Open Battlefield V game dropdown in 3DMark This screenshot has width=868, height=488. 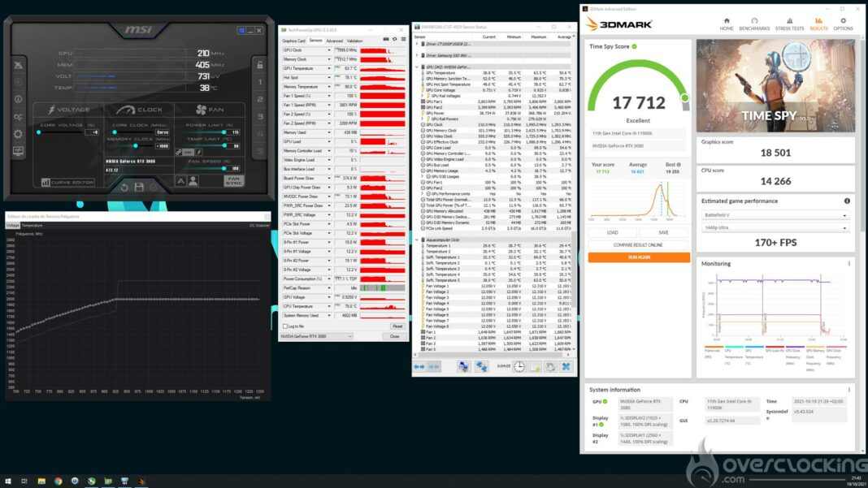tap(775, 215)
